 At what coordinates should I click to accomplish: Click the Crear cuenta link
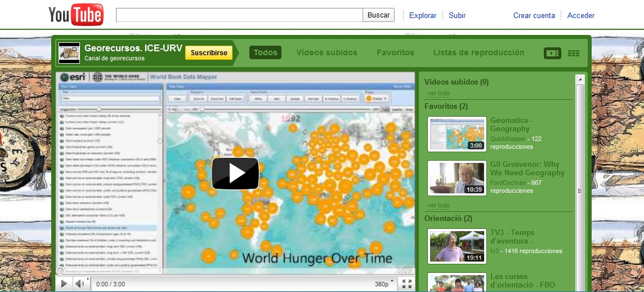pos(534,15)
